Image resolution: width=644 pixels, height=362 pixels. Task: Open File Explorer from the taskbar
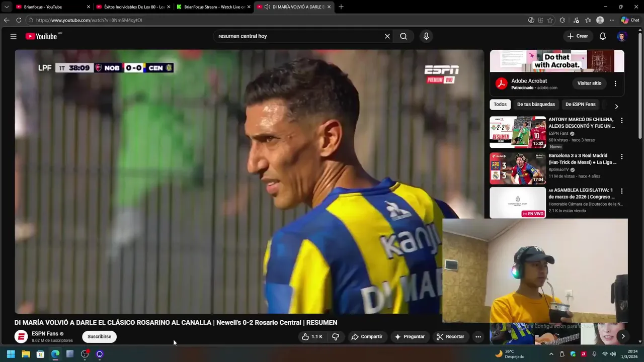pos(26,354)
